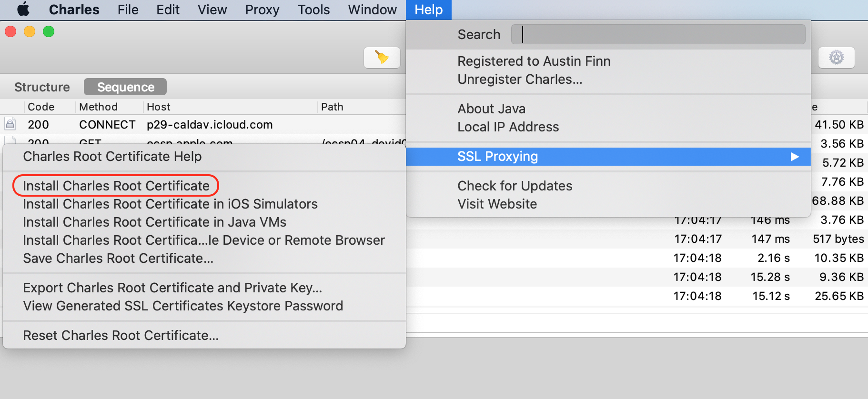868x399 pixels.
Task: Choose Install Charles Root Certificate in Java VMs
Action: point(204,222)
